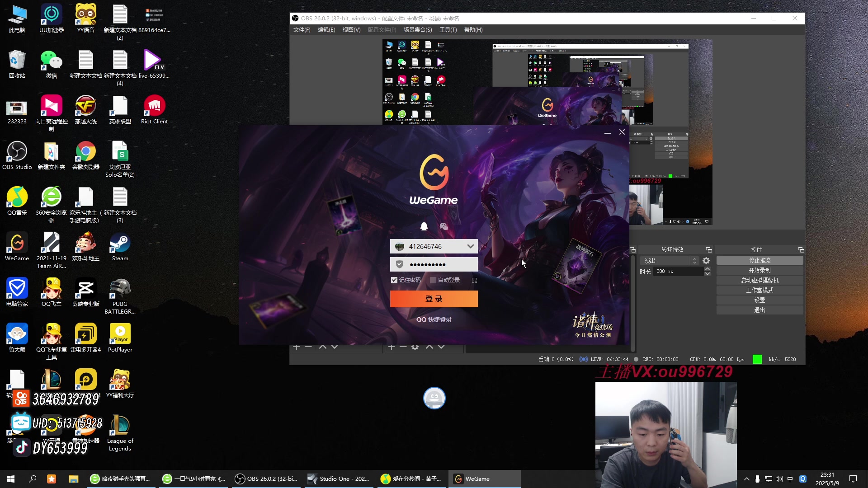Decrease transition duration with down arrow

(708, 274)
